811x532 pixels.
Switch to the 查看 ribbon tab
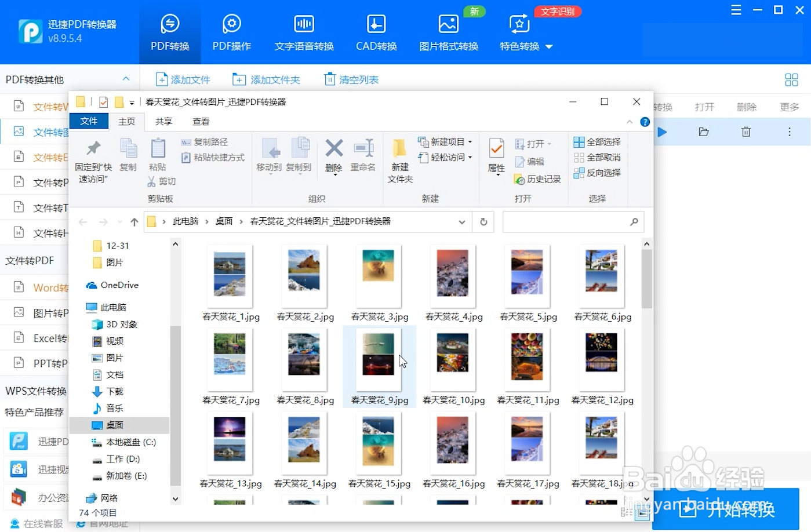click(201, 121)
